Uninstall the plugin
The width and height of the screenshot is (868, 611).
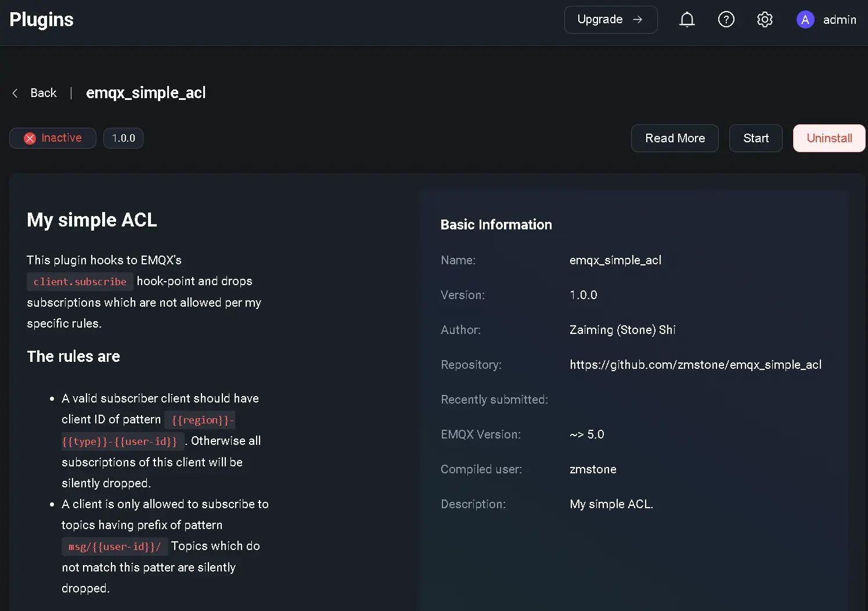pos(829,138)
